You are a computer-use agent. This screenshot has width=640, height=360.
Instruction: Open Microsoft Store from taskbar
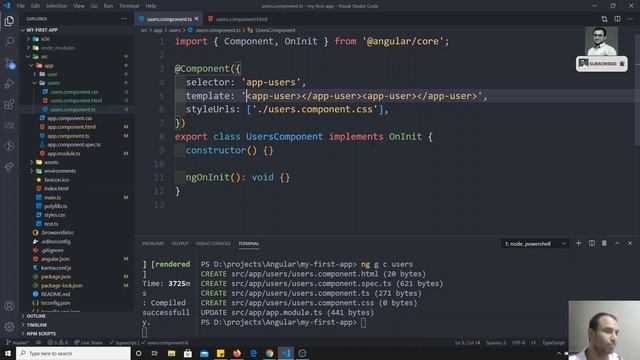pyautogui.click(x=188, y=353)
